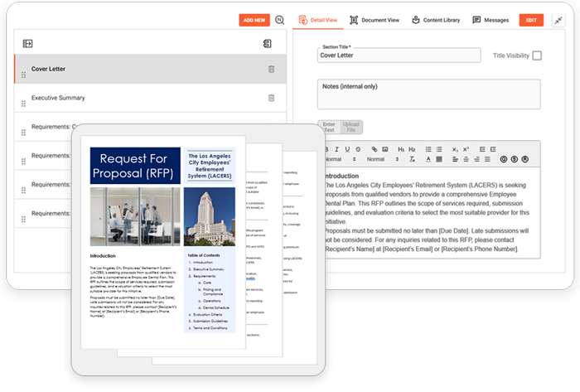Open the Normal dropdown left of clear-formatting icon

(383, 159)
